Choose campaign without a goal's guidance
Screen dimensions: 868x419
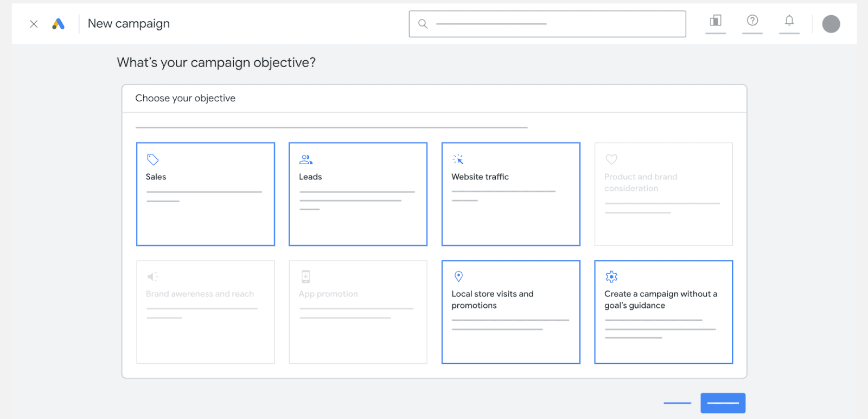point(663,312)
